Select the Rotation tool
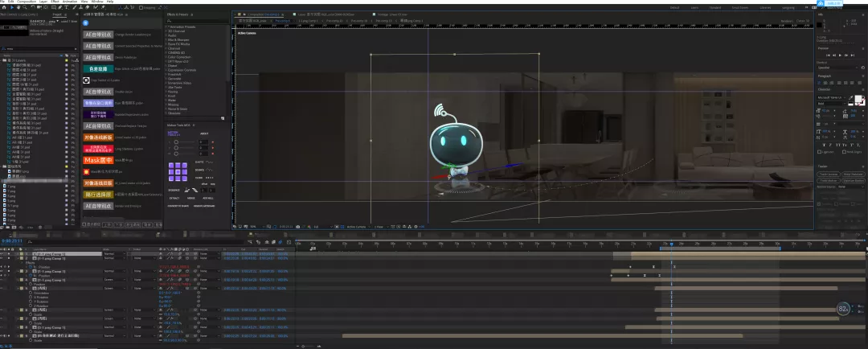 [33, 8]
